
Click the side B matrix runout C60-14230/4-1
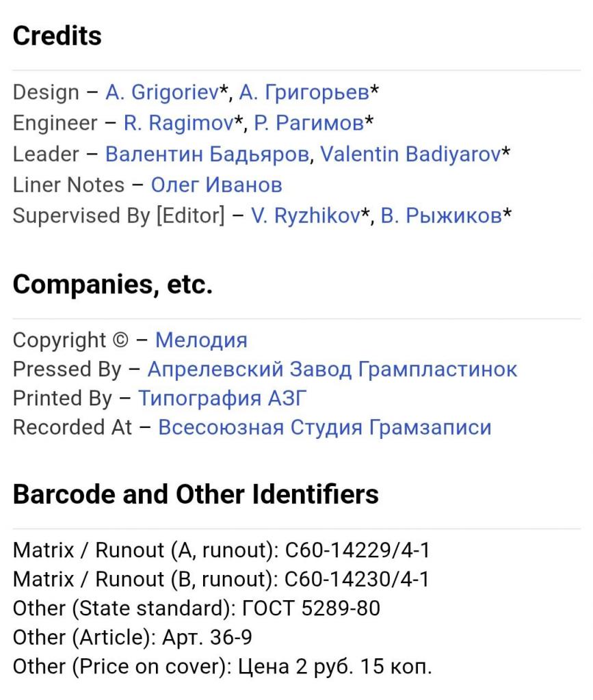352,580
